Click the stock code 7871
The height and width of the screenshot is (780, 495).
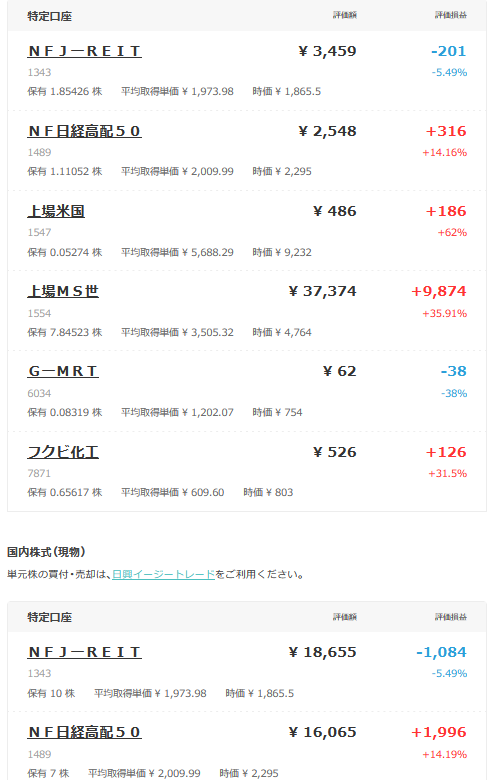click(39, 474)
